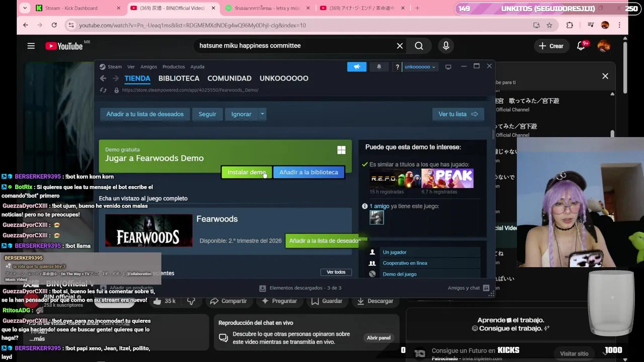Screen dimensions: 644x362
Task: Open the PEAK similar game thumbnail
Action: tap(447, 178)
